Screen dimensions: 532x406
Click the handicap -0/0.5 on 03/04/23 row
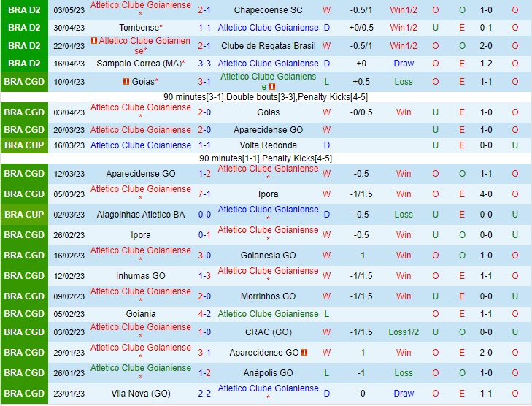point(361,112)
